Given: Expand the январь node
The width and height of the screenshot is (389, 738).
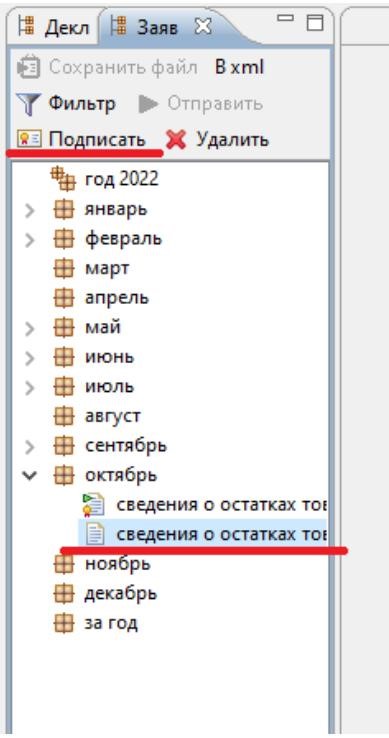Looking at the screenshot, I should pyautogui.click(x=29, y=210).
